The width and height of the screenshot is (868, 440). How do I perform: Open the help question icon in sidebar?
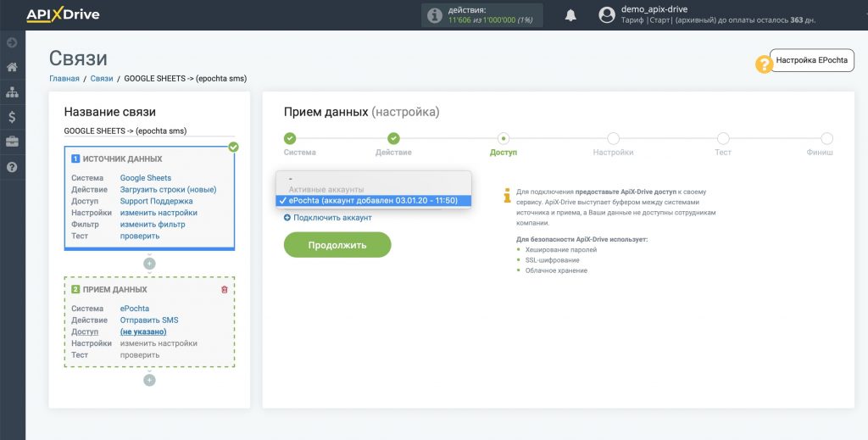pyautogui.click(x=12, y=167)
